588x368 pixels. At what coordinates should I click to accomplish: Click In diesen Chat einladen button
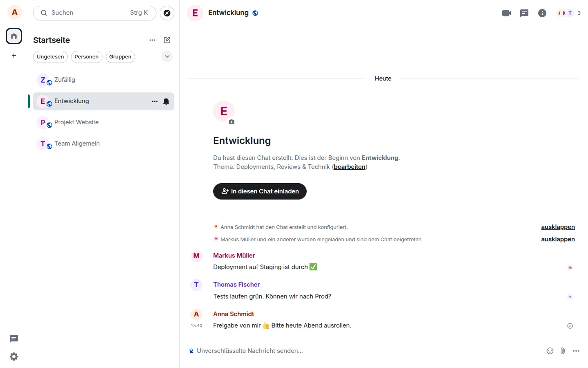click(260, 191)
